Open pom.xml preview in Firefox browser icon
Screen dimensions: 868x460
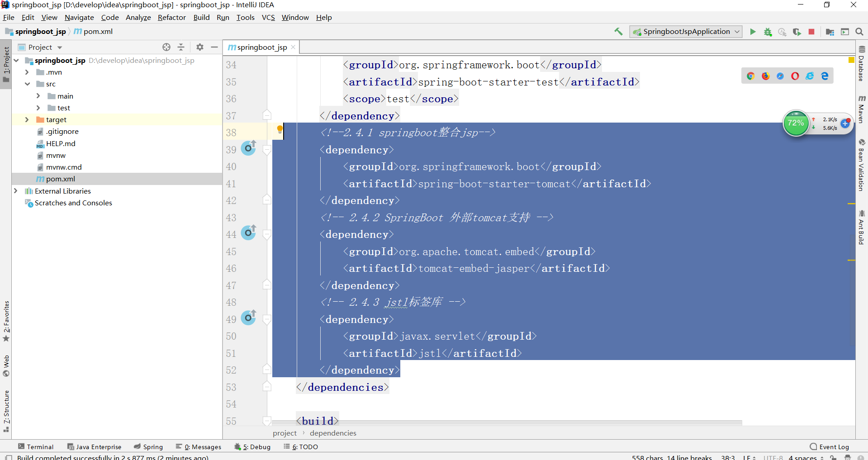[x=766, y=76]
